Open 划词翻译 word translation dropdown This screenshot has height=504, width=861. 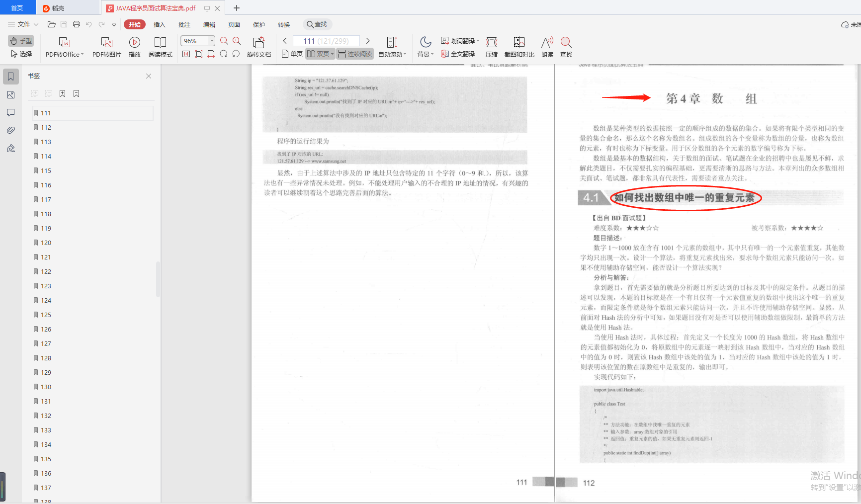tap(460, 41)
